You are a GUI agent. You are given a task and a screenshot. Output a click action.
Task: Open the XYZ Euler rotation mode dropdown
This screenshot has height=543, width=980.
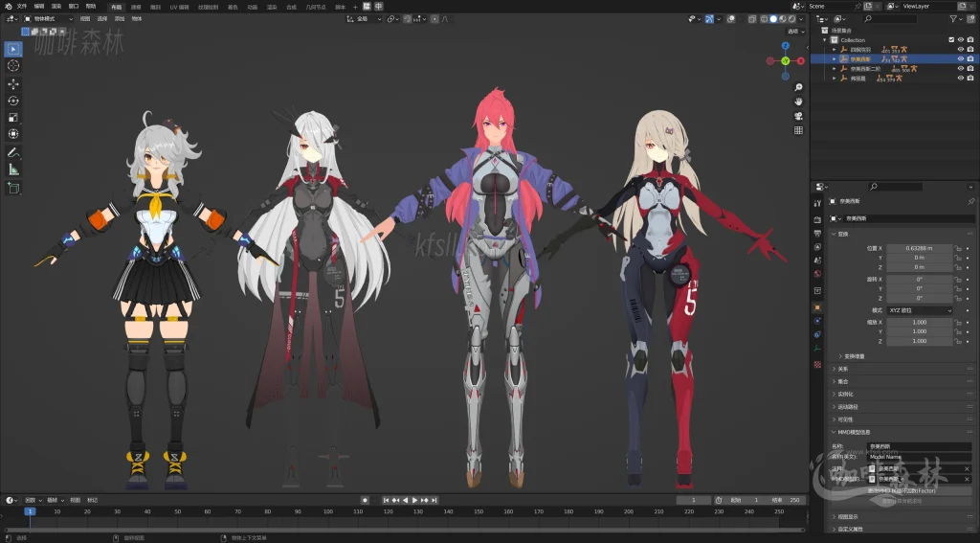pos(920,310)
